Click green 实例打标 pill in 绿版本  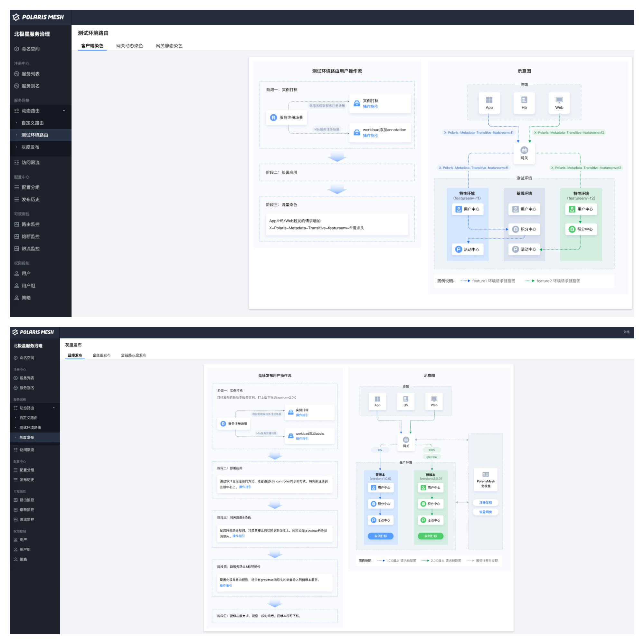(430, 536)
